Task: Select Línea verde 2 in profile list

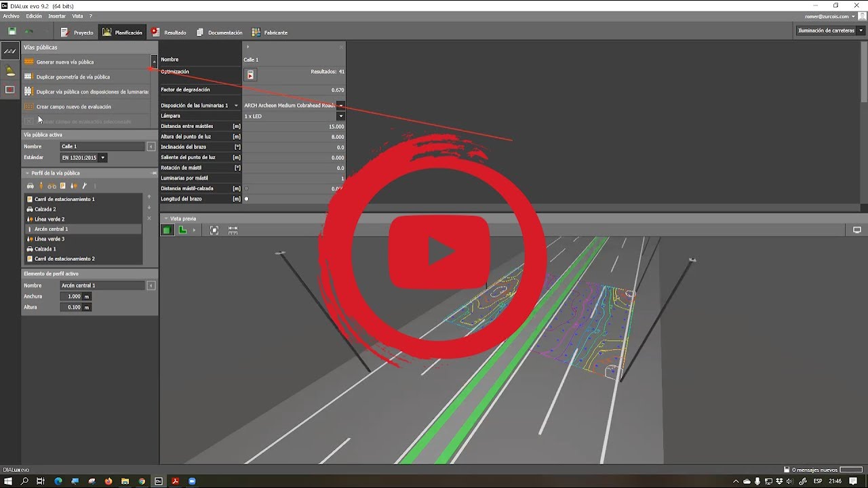Action: click(x=83, y=220)
